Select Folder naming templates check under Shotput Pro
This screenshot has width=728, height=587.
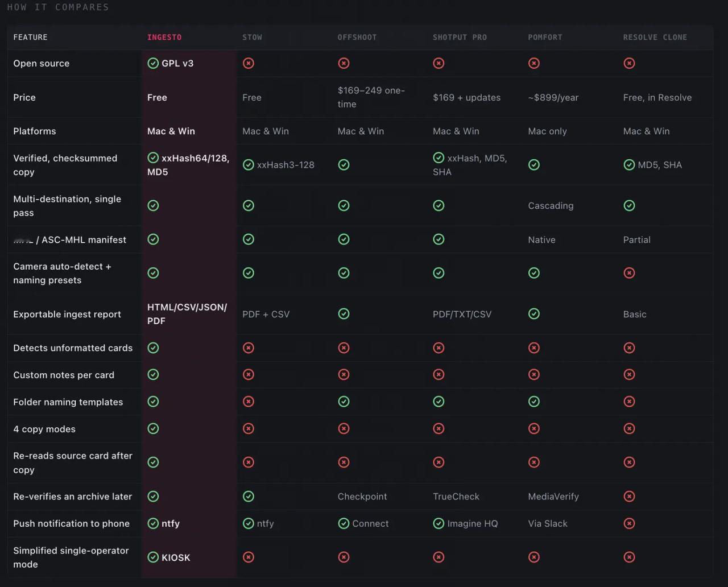coord(439,402)
